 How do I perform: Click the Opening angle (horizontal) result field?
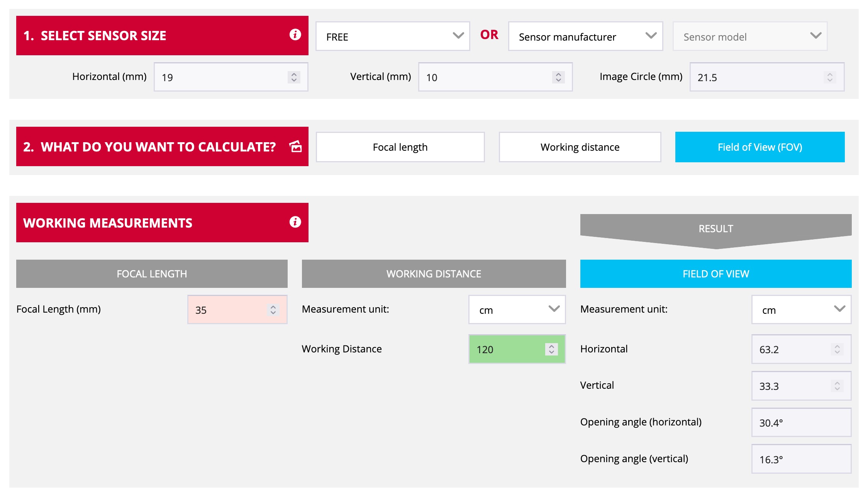click(801, 422)
